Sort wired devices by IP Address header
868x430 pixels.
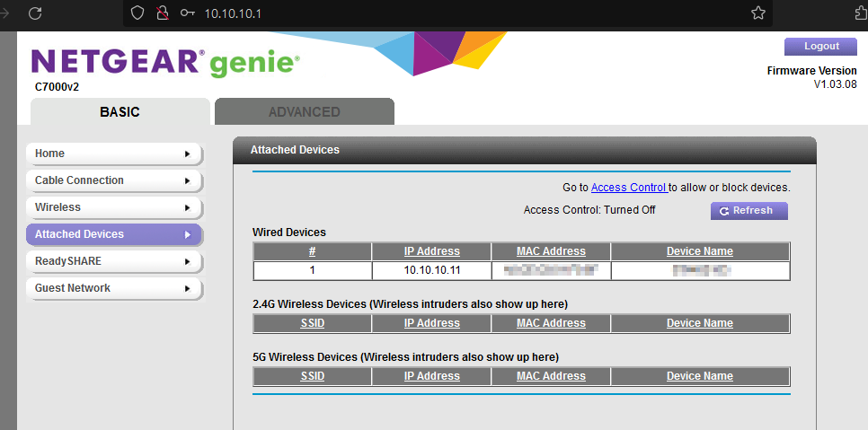(x=432, y=251)
